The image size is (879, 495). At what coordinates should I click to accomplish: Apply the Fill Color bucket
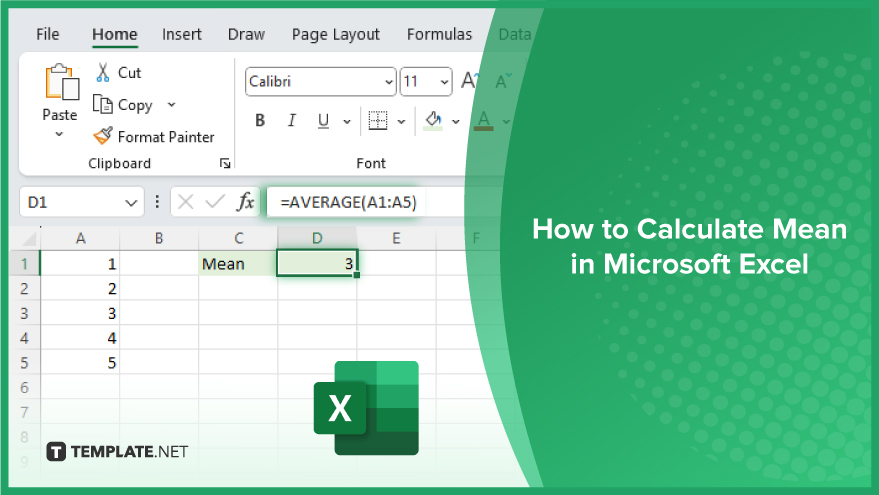pyautogui.click(x=433, y=121)
